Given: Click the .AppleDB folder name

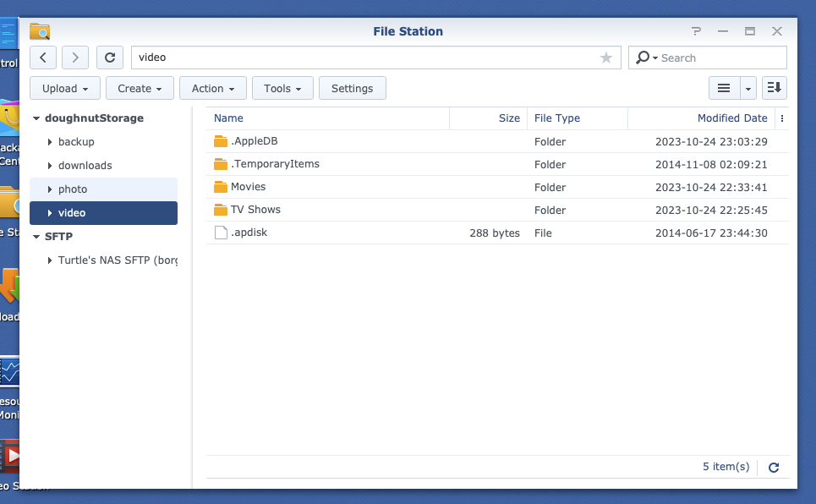Looking at the screenshot, I should [x=254, y=141].
